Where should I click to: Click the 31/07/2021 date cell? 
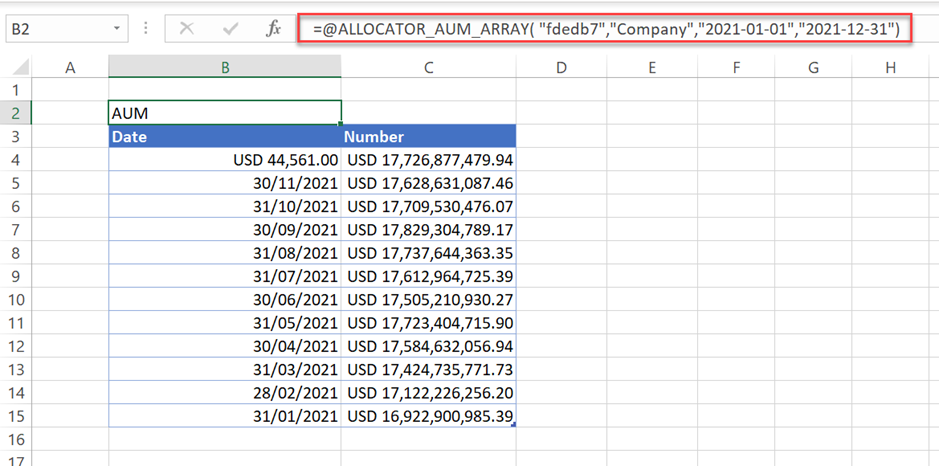click(x=224, y=276)
